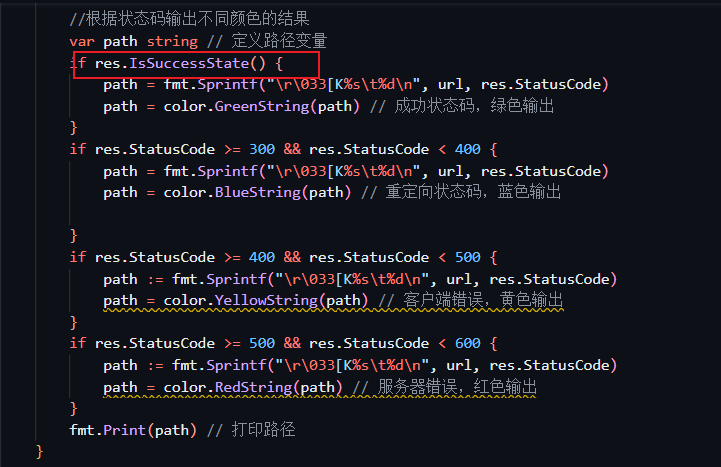The image size is (721, 467).
Task: Click the ':=' operator in the 500 block
Action: click(155, 366)
